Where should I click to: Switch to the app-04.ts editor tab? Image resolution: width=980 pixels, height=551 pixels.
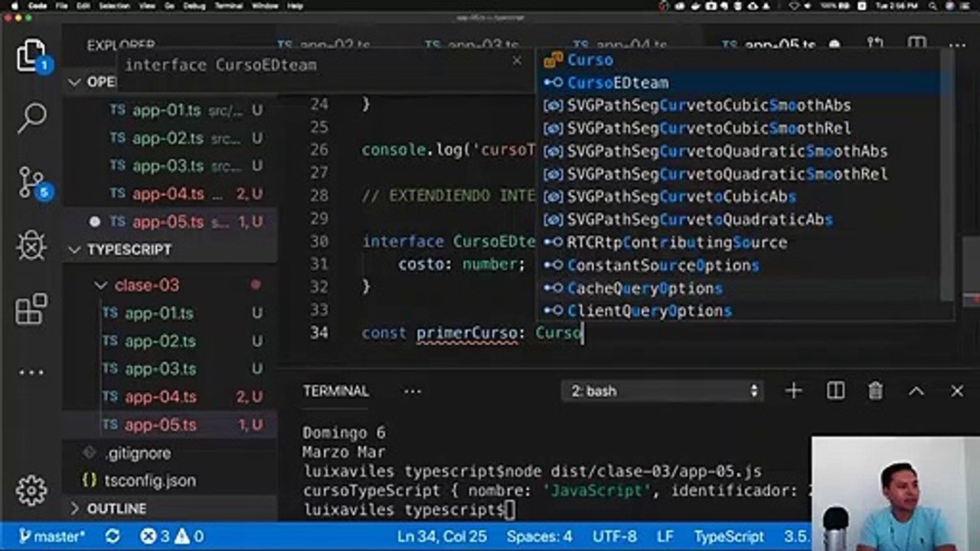click(621, 45)
